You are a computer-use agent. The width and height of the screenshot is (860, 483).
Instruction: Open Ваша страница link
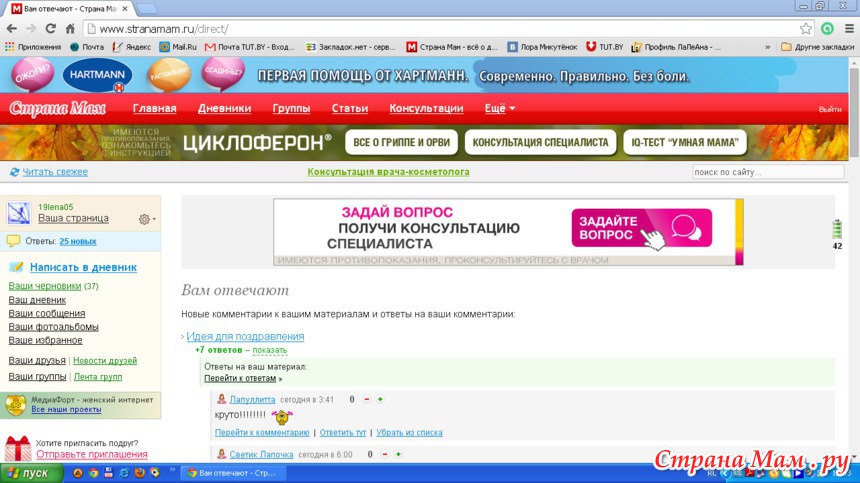73,218
